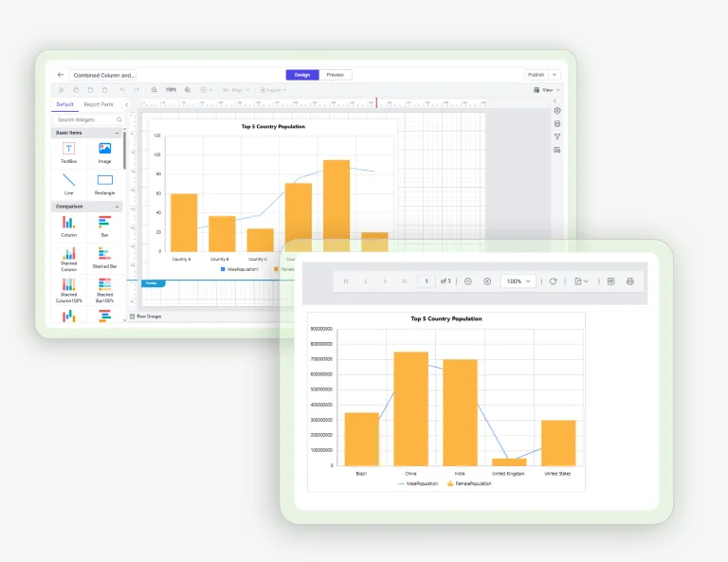Click the report name field

pos(103,75)
